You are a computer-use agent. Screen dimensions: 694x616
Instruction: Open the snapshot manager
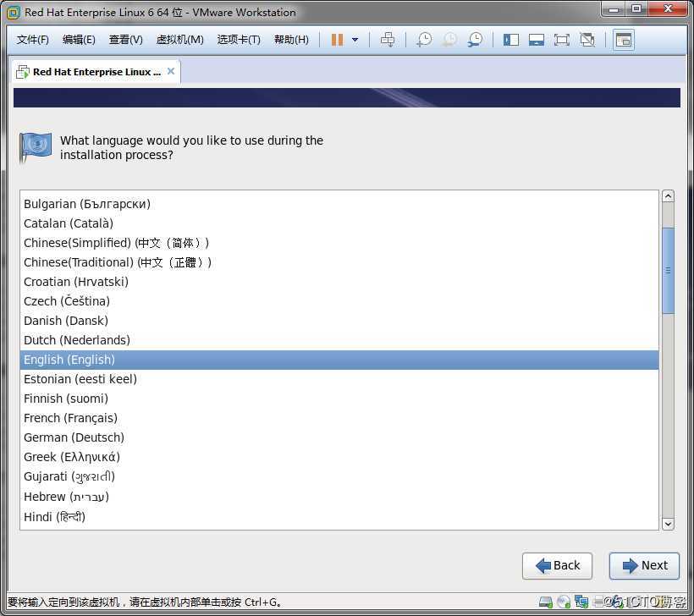coord(475,40)
